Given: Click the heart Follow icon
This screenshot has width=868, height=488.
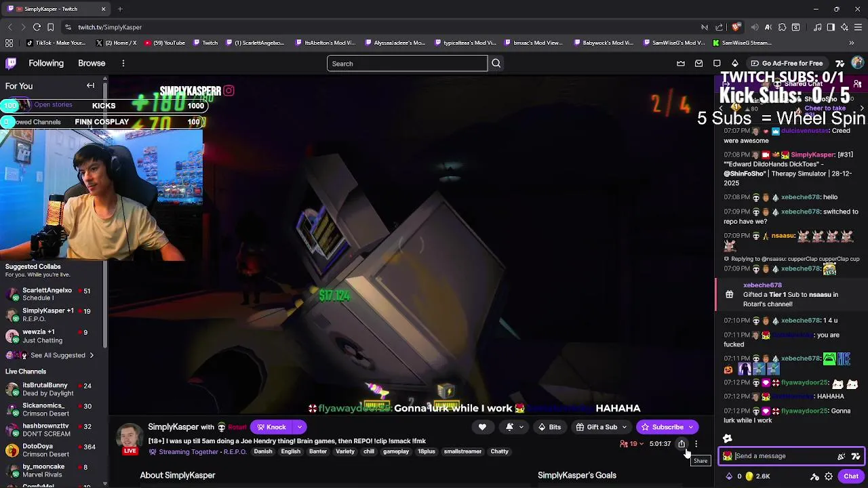Looking at the screenshot, I should [482, 427].
